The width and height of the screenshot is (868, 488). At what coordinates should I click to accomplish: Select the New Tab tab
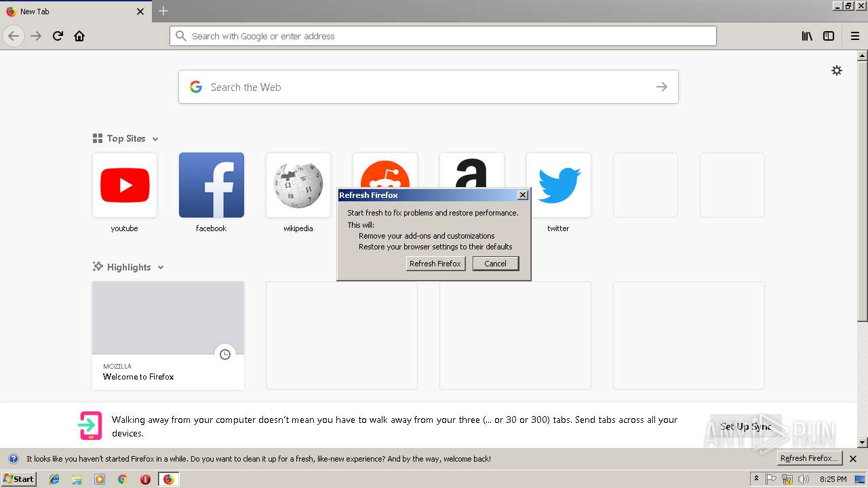[75, 12]
